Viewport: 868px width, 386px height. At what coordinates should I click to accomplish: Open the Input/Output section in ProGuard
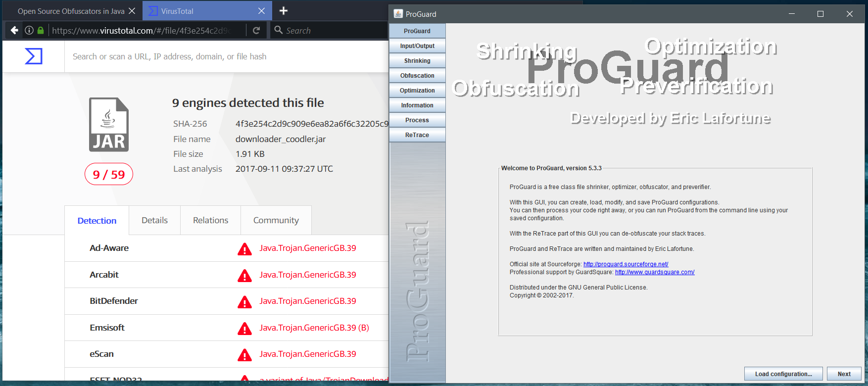417,46
